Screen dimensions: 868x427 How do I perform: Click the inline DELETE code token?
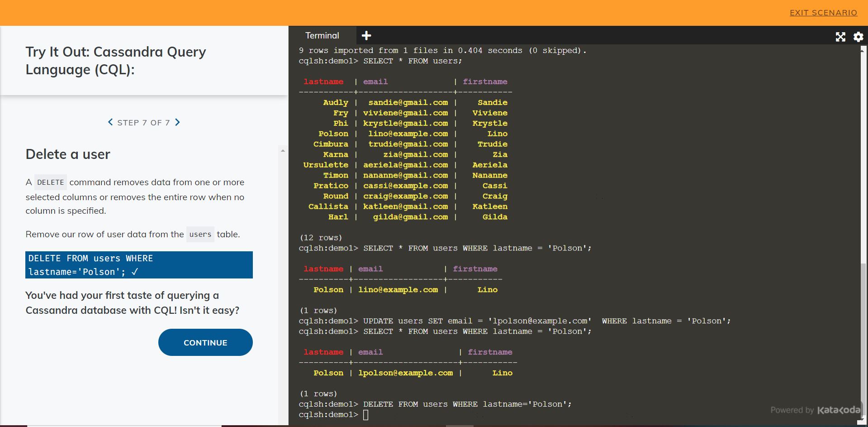tap(50, 182)
